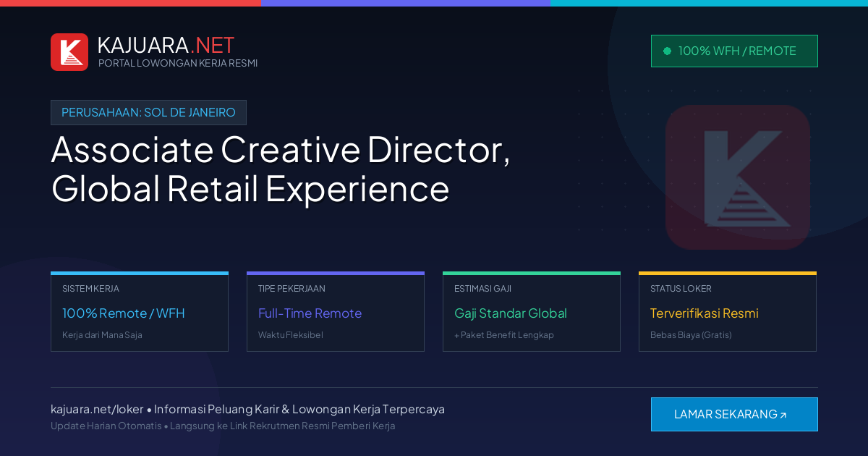Image resolution: width=868 pixels, height=456 pixels.
Task: Click the Gaji Standar Global value
Action: click(x=511, y=313)
